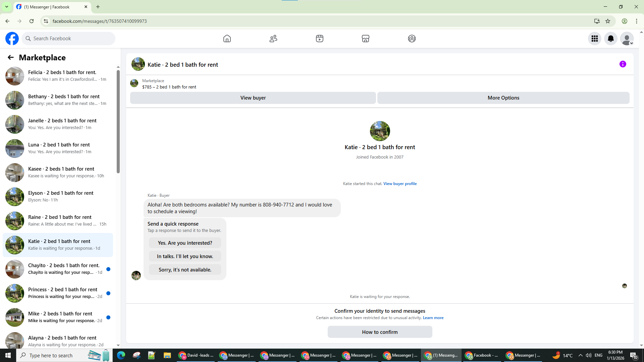Image resolution: width=644 pixels, height=362 pixels.
Task: Go back using Marketplace back arrow
Action: (x=11, y=58)
